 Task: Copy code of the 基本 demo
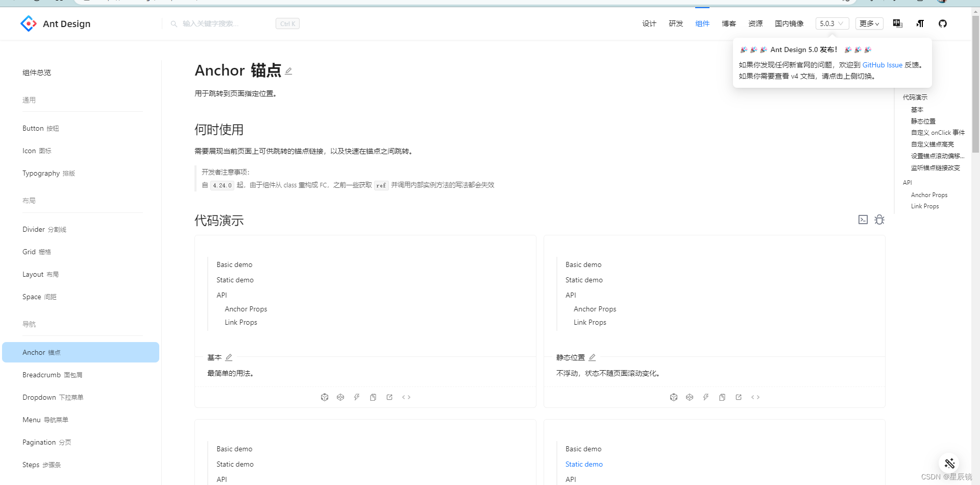(x=373, y=397)
